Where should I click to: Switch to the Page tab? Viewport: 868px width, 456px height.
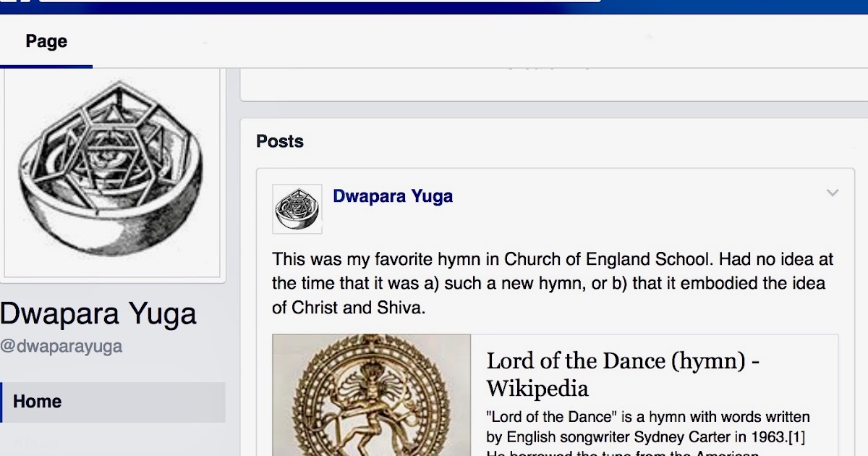(x=46, y=41)
